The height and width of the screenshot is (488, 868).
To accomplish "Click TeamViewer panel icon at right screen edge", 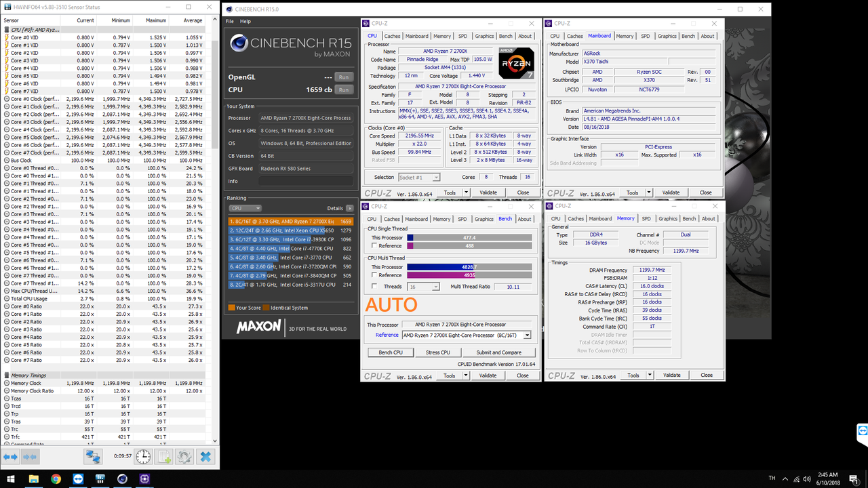I will (863, 430).
